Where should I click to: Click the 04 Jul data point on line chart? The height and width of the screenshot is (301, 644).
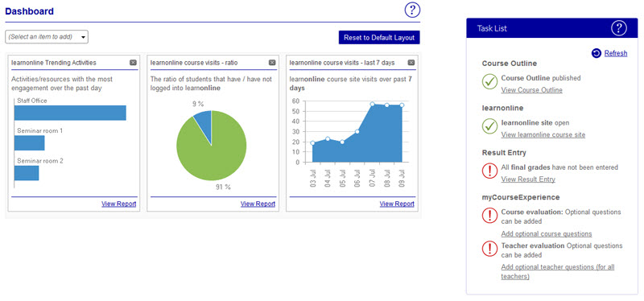click(x=328, y=138)
